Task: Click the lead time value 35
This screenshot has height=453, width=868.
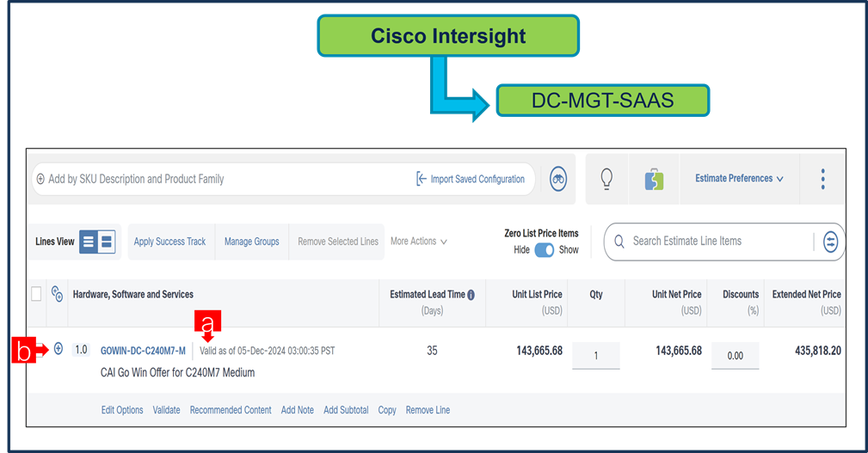Action: [x=433, y=351]
